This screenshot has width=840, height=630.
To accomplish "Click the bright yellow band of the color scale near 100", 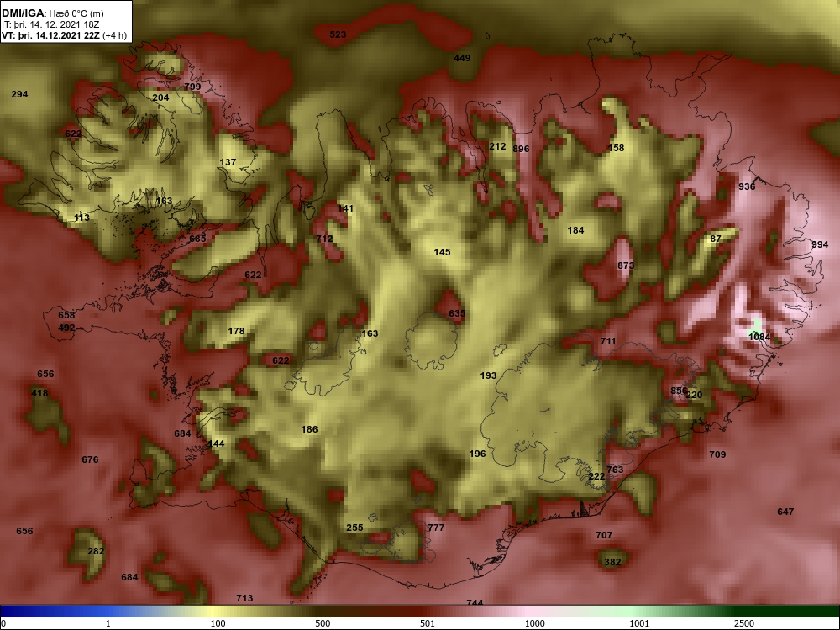I will pyautogui.click(x=214, y=612).
